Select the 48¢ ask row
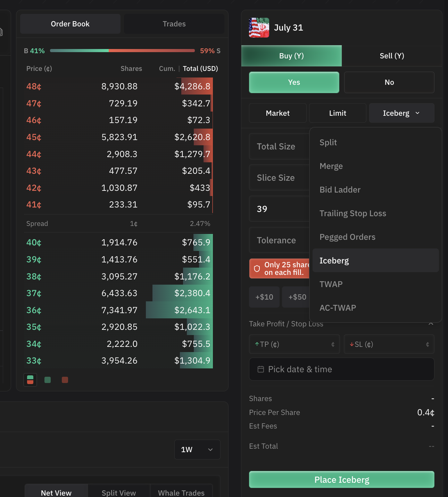448x497 pixels. tap(118, 86)
